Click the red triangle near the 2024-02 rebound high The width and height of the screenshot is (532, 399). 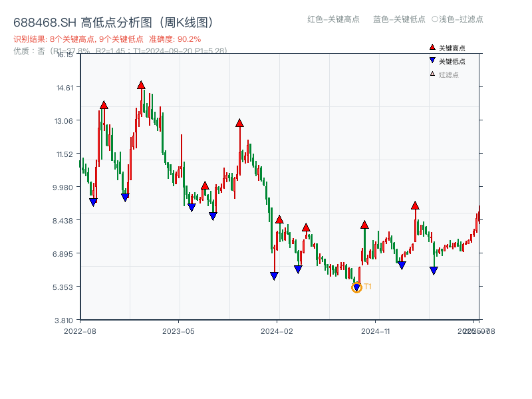[280, 218]
